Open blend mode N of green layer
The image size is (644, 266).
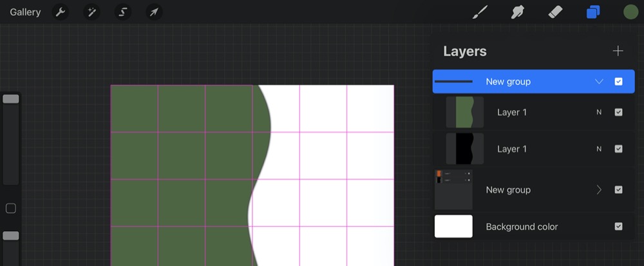click(599, 112)
